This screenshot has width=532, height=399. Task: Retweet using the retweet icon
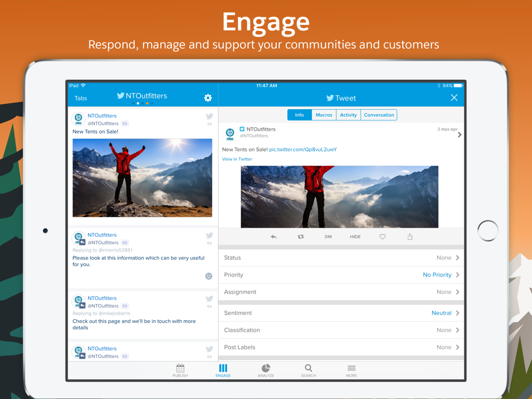tap(301, 237)
